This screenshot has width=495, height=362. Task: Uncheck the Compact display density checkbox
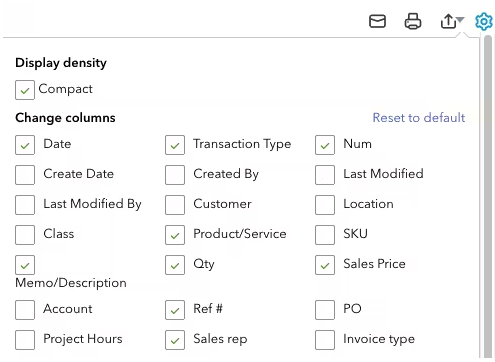point(25,90)
